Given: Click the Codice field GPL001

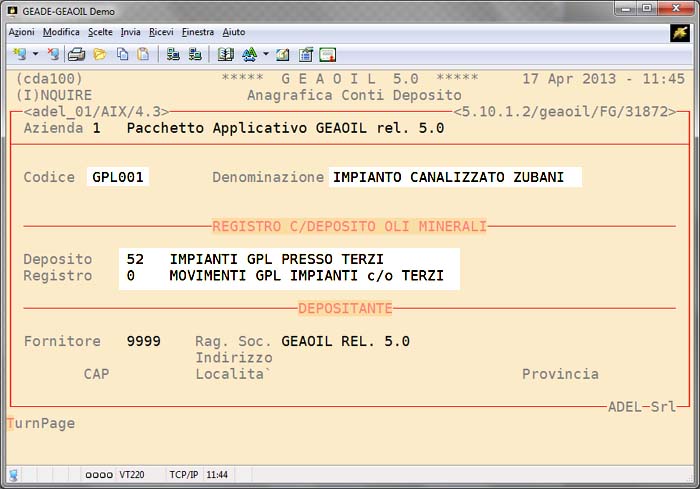Looking at the screenshot, I should coord(118,177).
